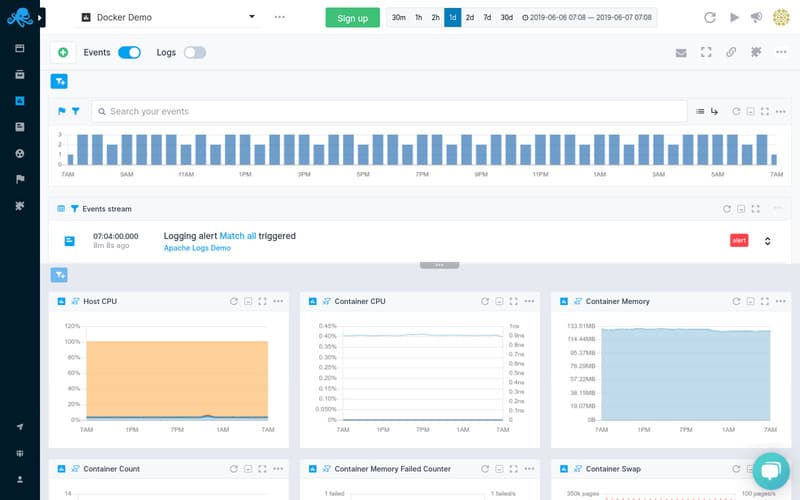Expand the Logging alert event row

(x=767, y=241)
